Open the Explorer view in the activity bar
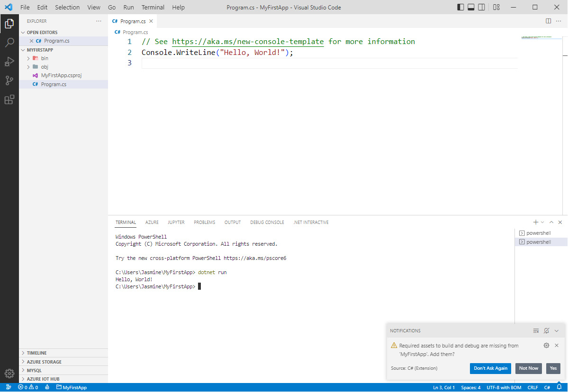Viewport: 568px width, 392px height. tap(9, 24)
